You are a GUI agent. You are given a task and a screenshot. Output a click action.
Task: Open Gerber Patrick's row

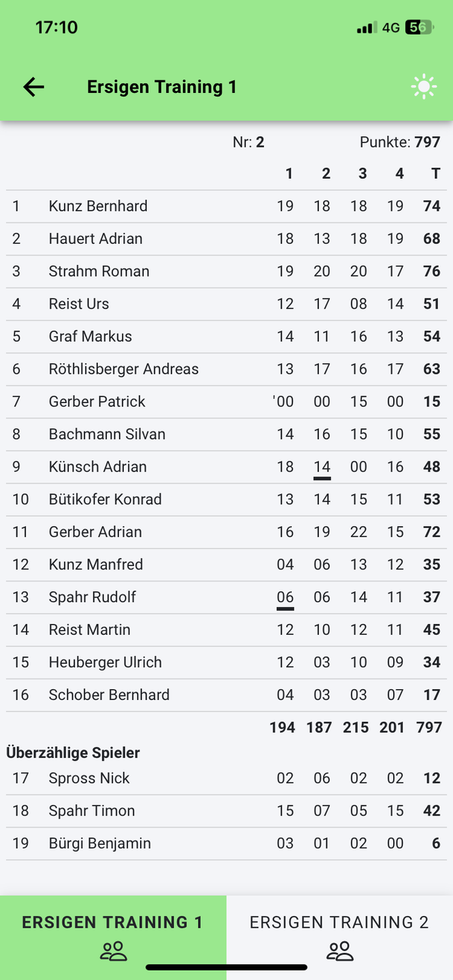pos(97,402)
